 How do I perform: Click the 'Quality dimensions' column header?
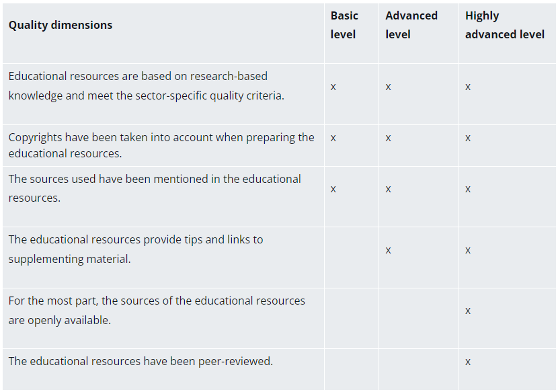tap(61, 26)
